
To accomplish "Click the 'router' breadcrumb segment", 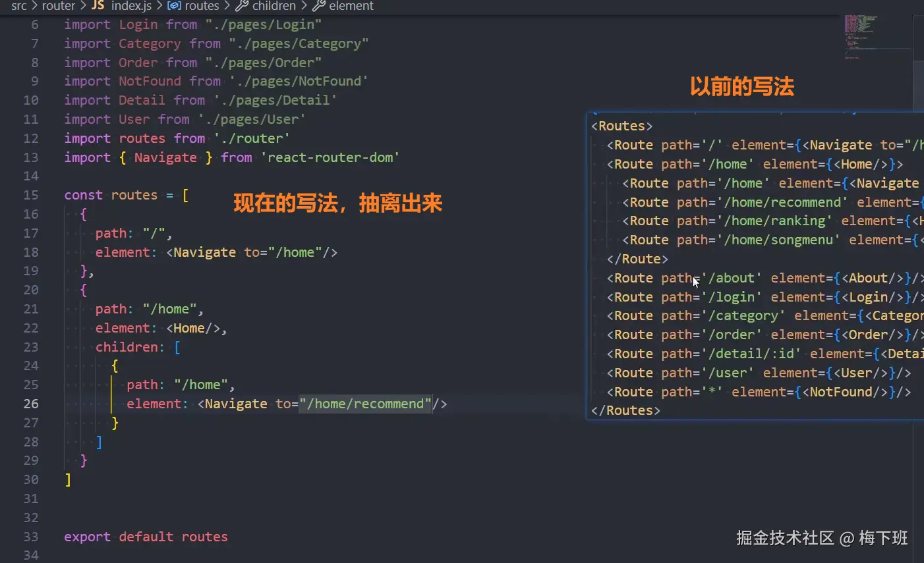I will click(x=59, y=6).
